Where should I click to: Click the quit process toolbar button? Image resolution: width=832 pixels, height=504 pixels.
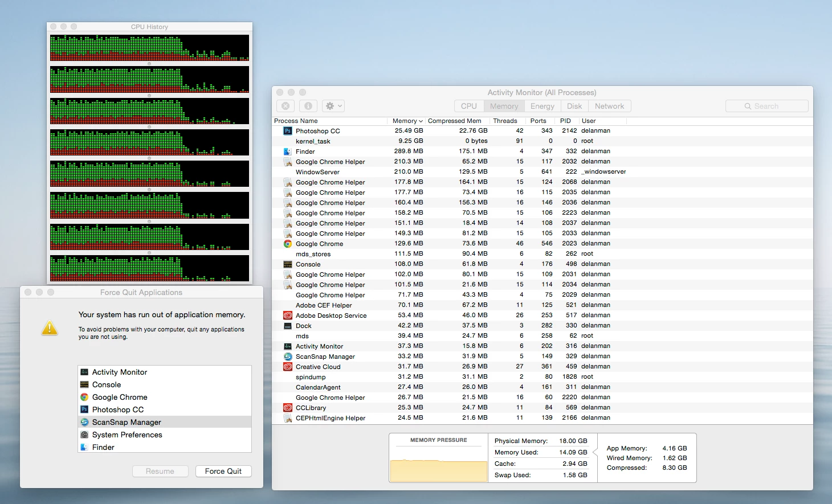286,106
